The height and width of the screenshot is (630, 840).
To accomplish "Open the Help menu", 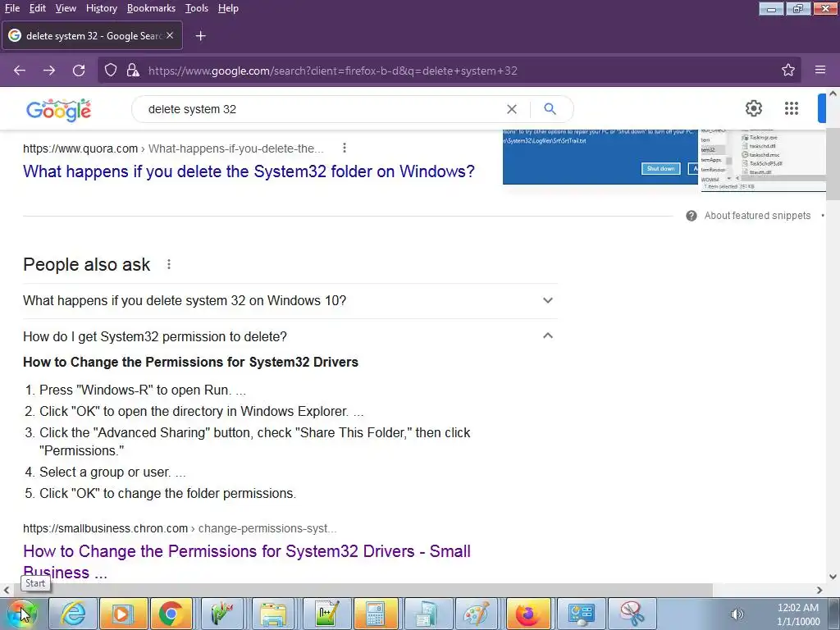I will 228,8.
